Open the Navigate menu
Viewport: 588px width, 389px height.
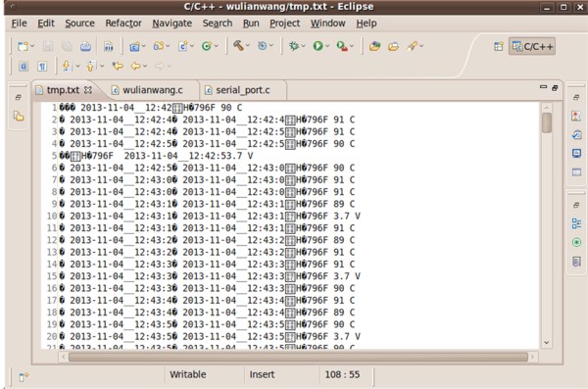172,24
